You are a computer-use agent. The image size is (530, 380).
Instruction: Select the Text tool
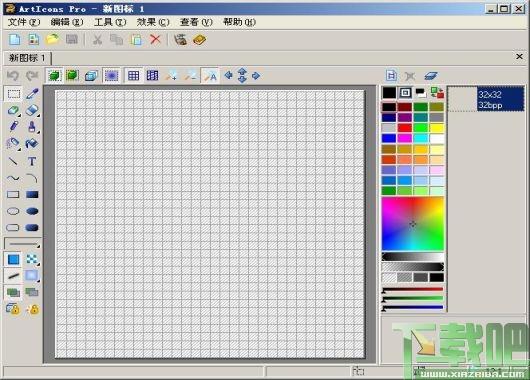(32, 161)
